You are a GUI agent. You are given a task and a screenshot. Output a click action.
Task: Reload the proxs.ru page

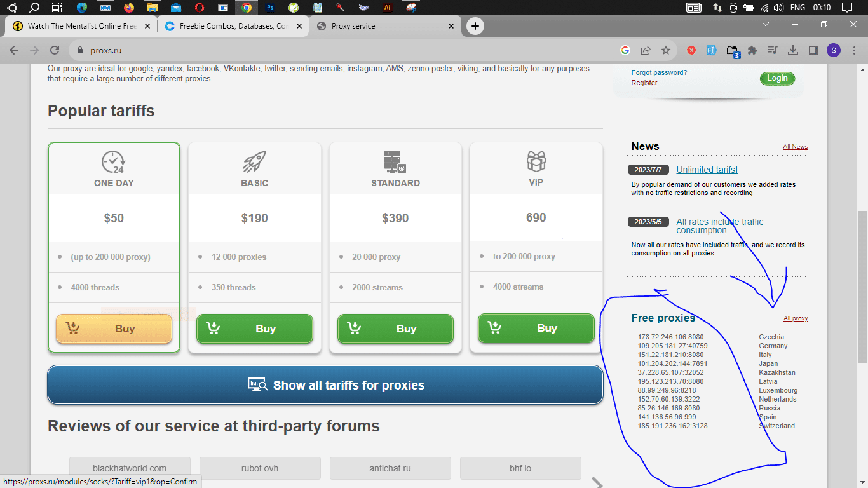tap(55, 50)
